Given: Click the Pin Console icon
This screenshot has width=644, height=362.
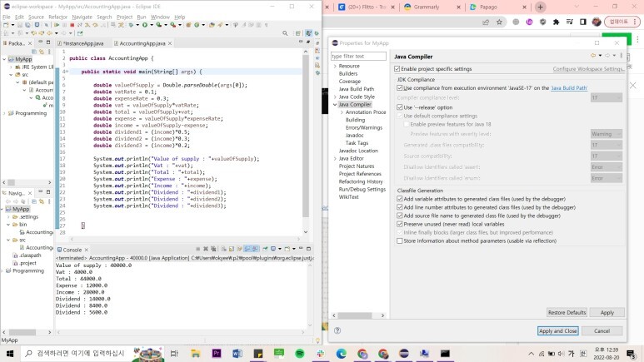Looking at the screenshot, I should tap(265, 249).
